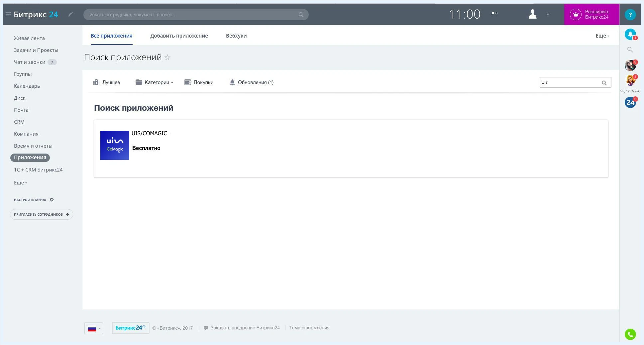Switch to the Вебхуки tab

coord(236,36)
